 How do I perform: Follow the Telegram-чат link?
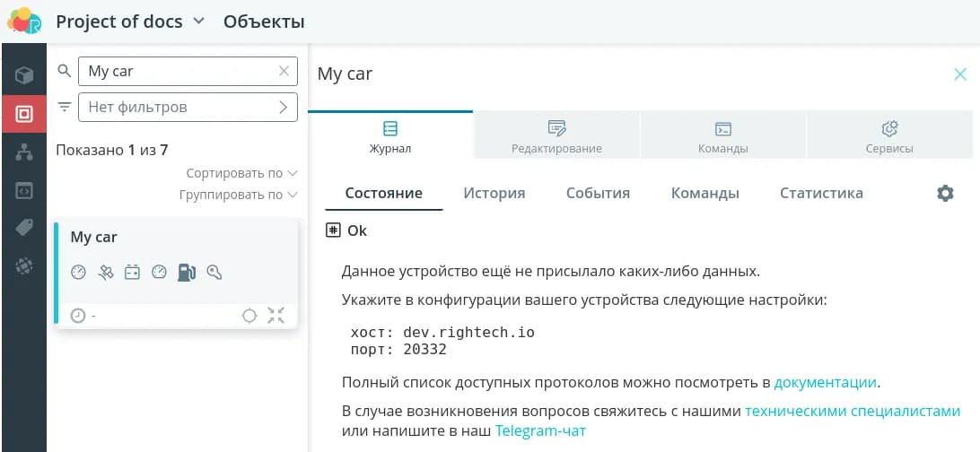tap(539, 431)
